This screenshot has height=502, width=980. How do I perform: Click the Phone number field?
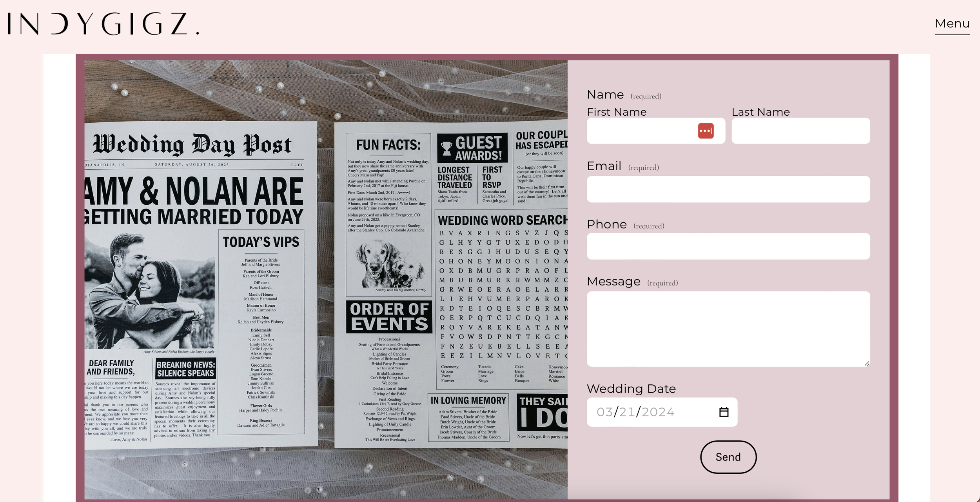click(x=728, y=246)
